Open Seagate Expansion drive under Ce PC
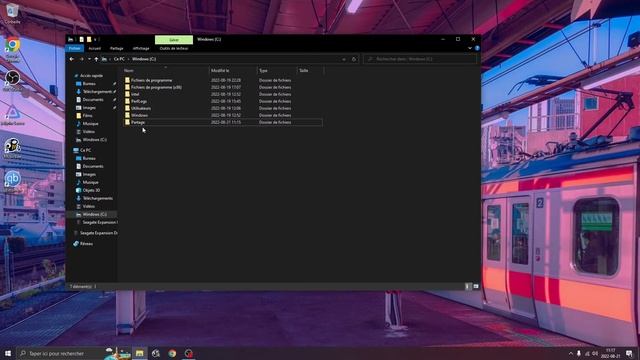This screenshot has height=360, width=640. [x=100, y=222]
